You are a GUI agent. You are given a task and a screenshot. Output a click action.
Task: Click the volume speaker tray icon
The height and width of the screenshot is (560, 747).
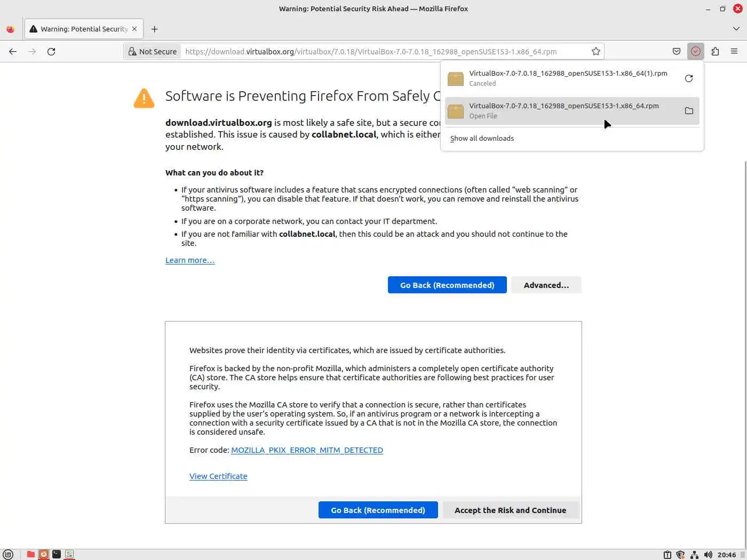point(708,555)
